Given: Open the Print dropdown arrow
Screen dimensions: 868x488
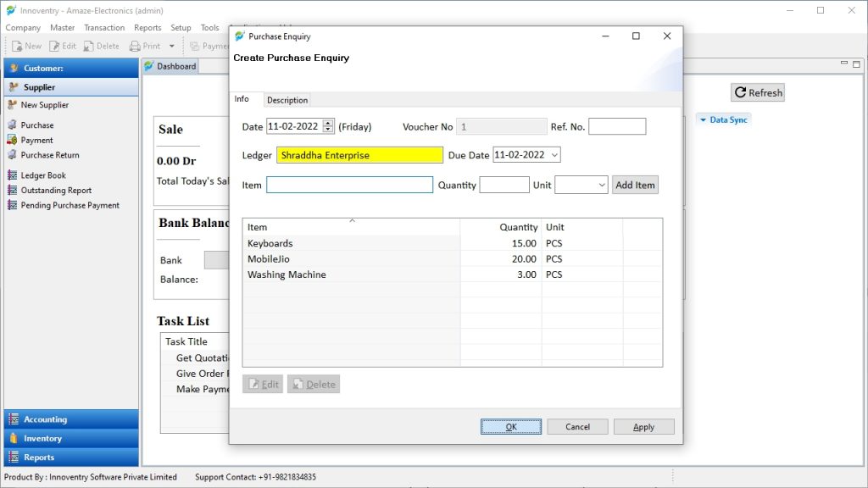Looking at the screenshot, I should (171, 46).
